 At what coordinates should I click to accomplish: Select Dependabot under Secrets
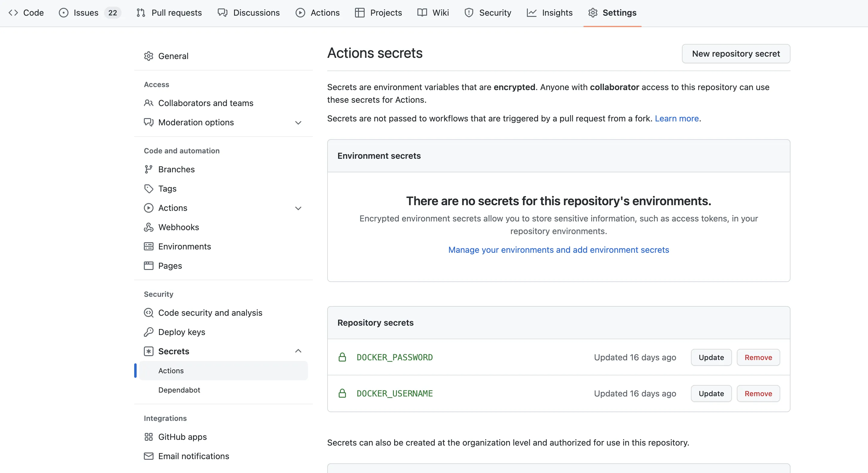[x=179, y=390]
